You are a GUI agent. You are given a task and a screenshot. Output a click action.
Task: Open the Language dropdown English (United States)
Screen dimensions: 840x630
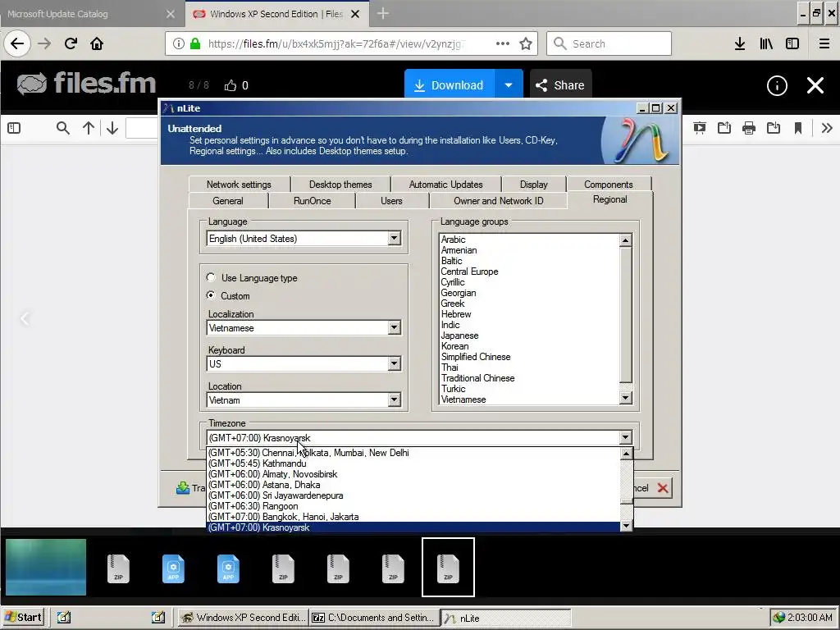click(304, 239)
